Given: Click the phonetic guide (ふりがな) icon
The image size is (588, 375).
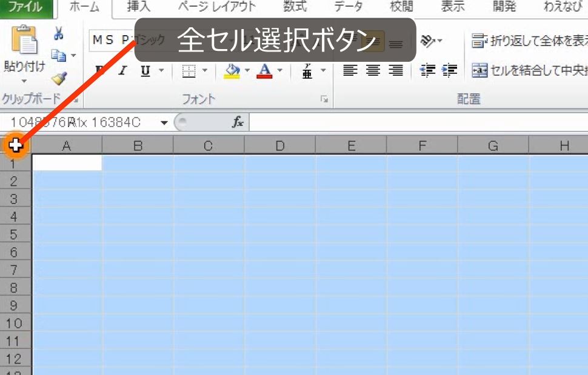Looking at the screenshot, I should click(x=307, y=70).
